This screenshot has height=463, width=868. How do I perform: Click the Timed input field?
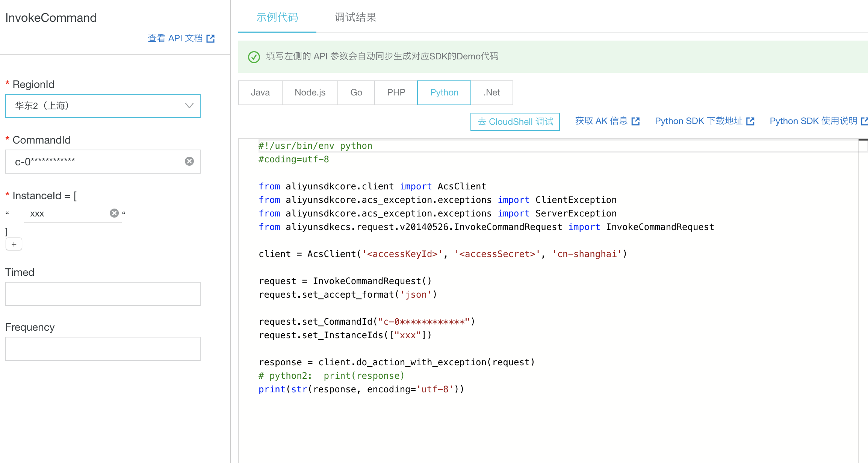tap(103, 294)
